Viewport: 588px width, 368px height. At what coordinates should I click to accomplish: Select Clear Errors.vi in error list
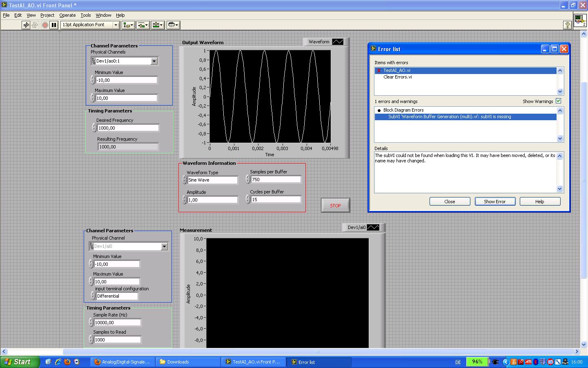coord(397,77)
